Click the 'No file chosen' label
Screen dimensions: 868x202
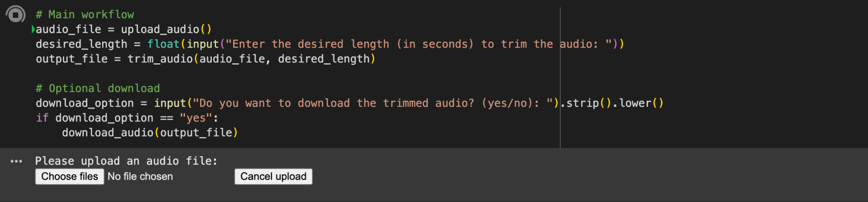(140, 177)
